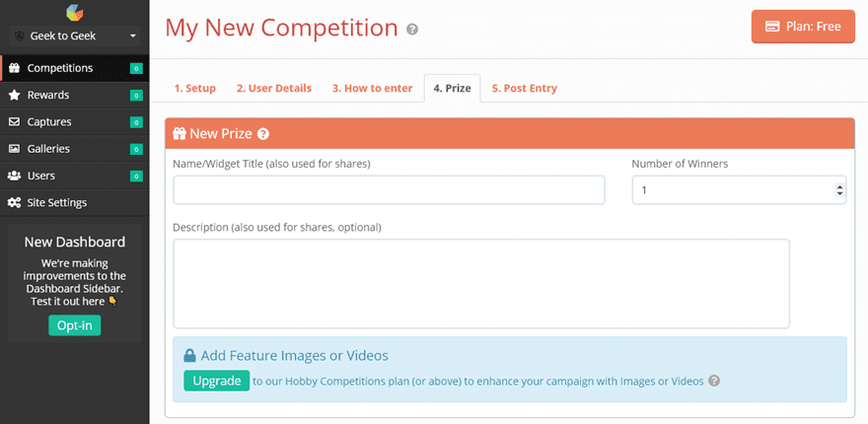This screenshot has height=424, width=868.
Task: Click the Gleam logo icon
Action: tap(75, 12)
